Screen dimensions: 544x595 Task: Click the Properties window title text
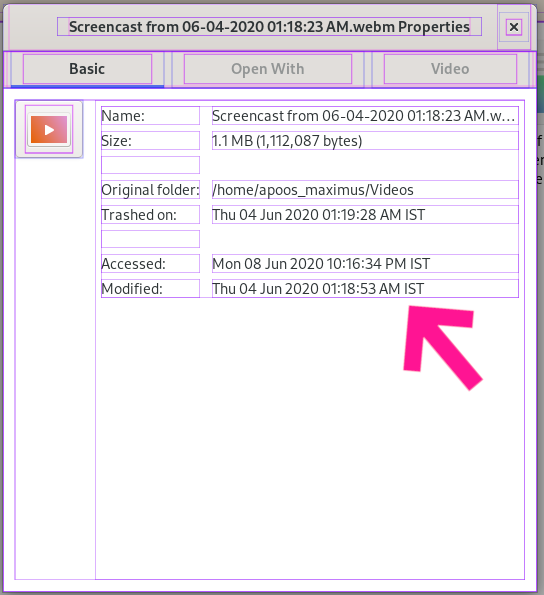[x=269, y=27]
